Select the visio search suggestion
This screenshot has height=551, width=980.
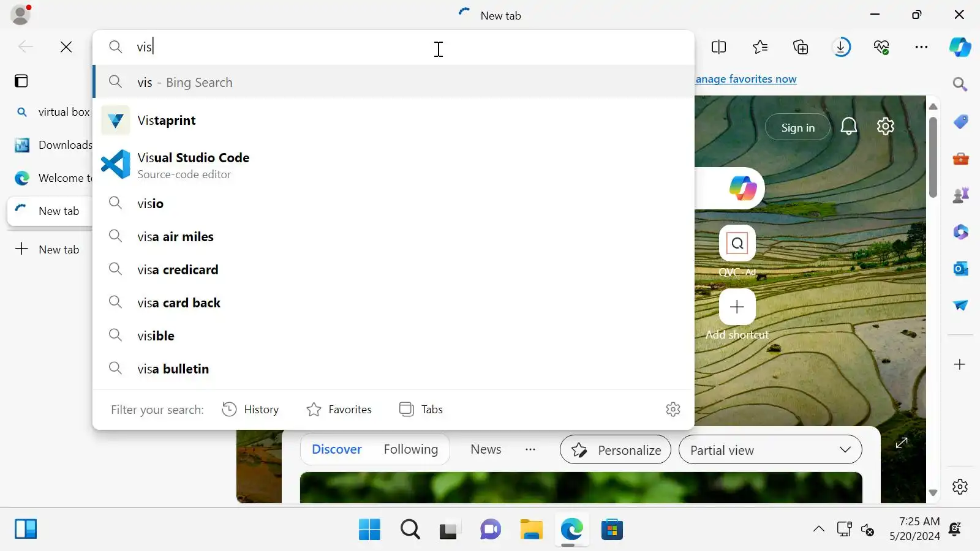coord(393,203)
